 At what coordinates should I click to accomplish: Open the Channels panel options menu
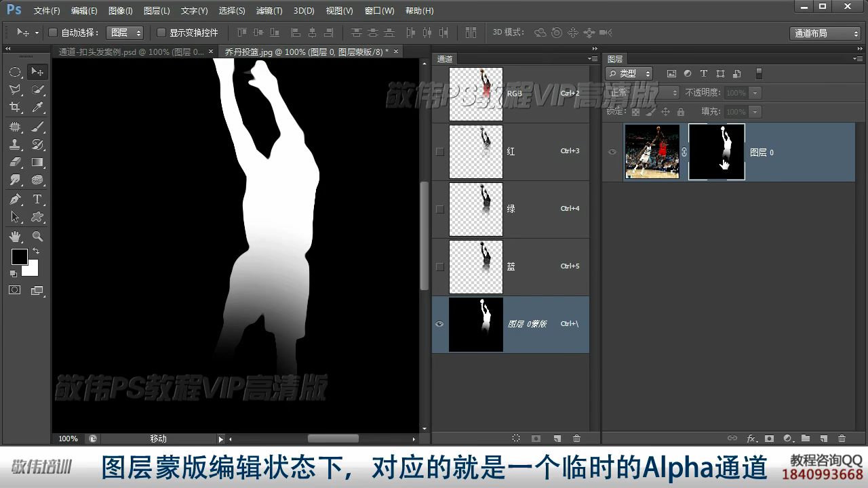point(592,59)
